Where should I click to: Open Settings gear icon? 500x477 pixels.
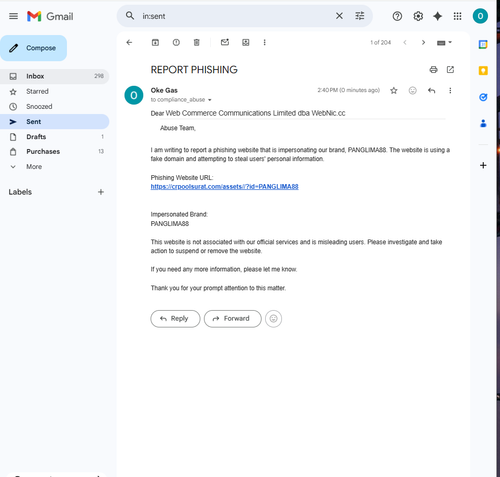click(x=418, y=16)
